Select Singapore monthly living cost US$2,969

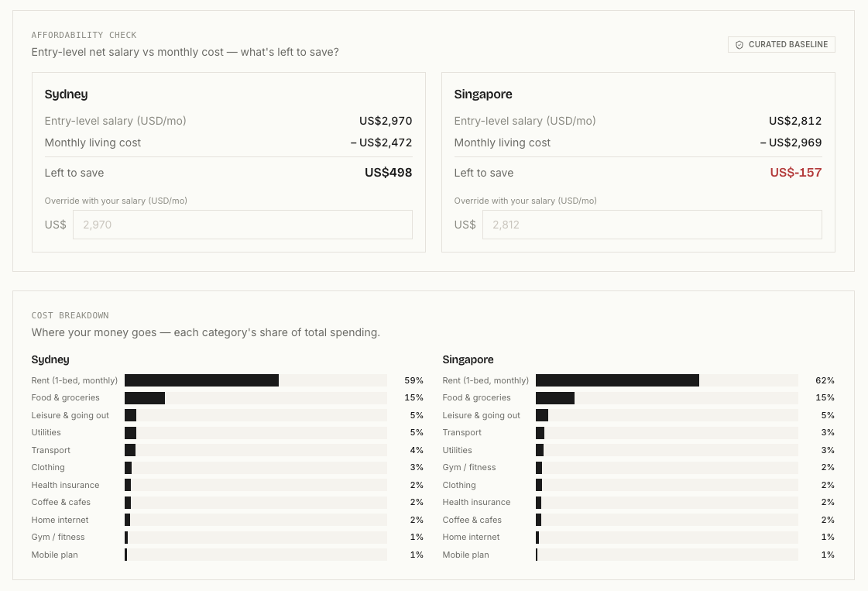[791, 143]
